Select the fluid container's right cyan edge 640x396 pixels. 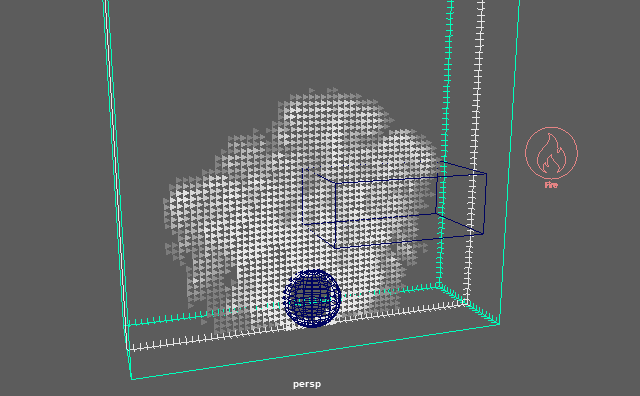click(509, 163)
